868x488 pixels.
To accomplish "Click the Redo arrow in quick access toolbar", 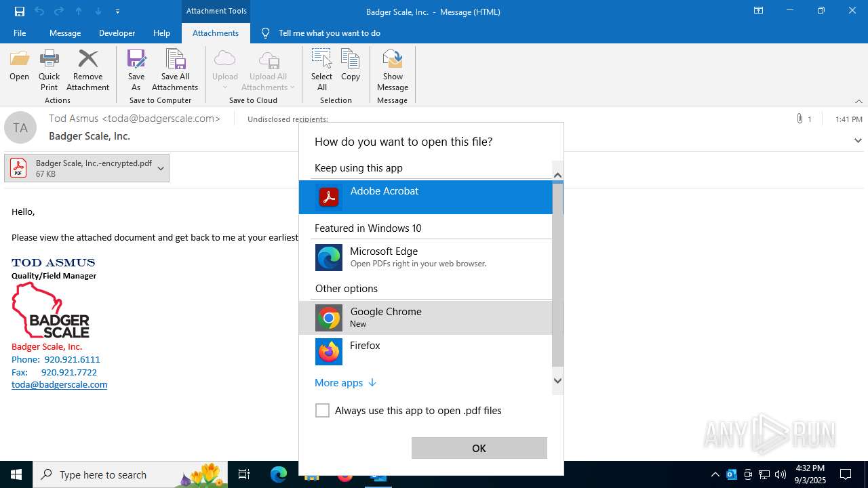I will pos(58,12).
